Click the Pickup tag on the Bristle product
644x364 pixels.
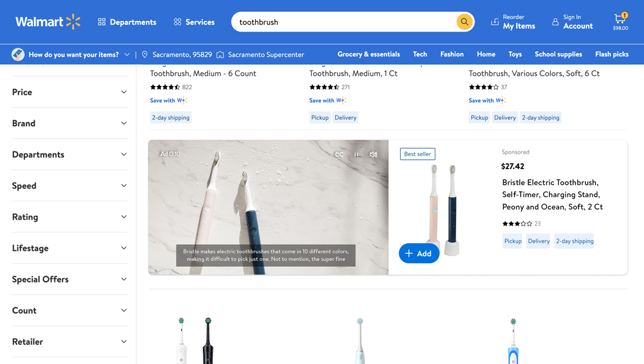coord(513,241)
